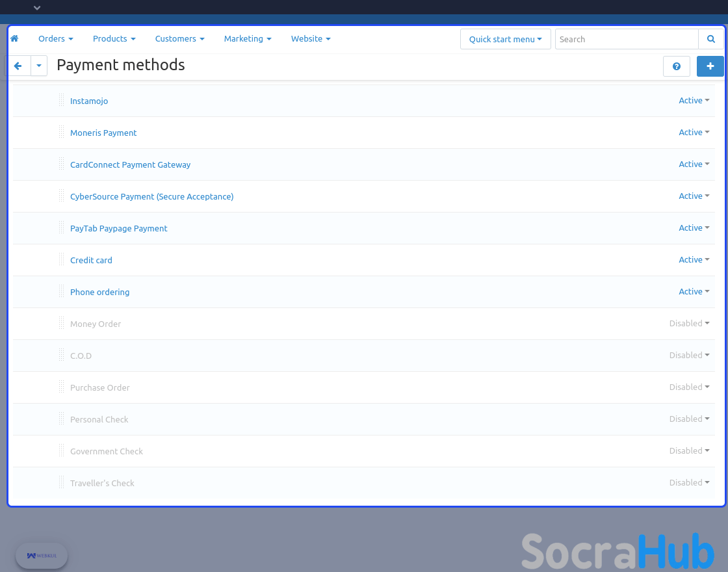
Task: Toggle status of Moneris Payment
Action: pyautogui.click(x=694, y=133)
